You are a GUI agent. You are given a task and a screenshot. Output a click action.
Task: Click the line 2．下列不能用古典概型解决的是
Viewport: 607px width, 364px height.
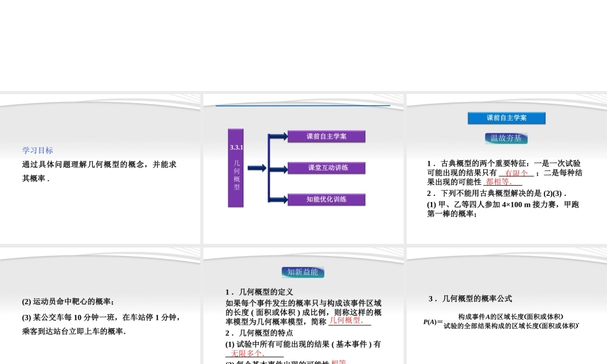pyautogui.click(x=497, y=194)
